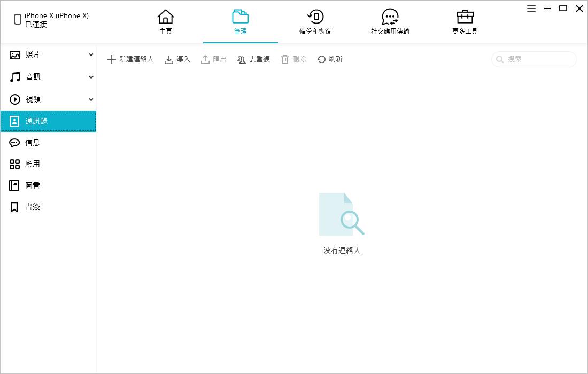Select 音訊 in the sidebar
The width and height of the screenshot is (588, 374).
click(x=48, y=77)
